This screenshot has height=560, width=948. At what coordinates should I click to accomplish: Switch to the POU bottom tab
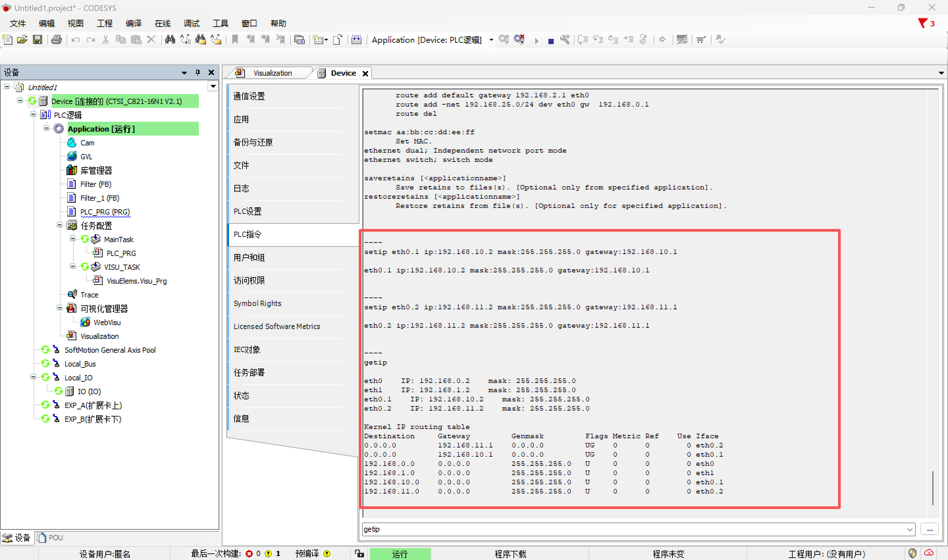[x=51, y=538]
